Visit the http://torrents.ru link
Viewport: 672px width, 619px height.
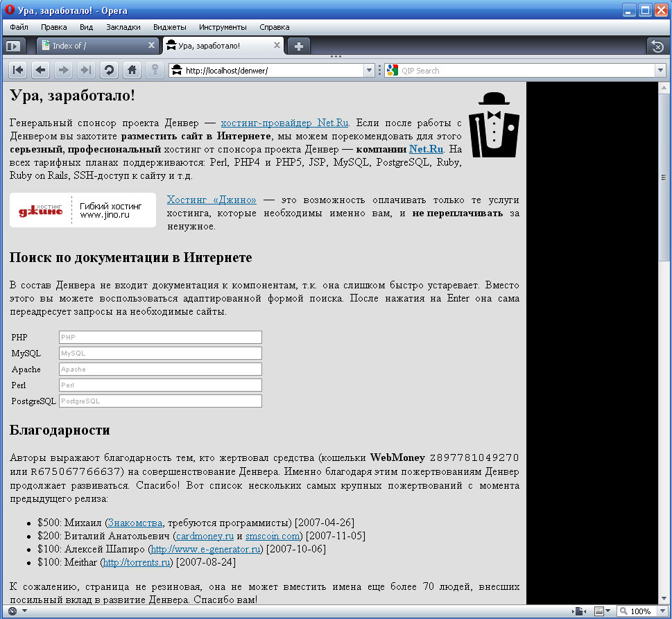click(x=137, y=562)
